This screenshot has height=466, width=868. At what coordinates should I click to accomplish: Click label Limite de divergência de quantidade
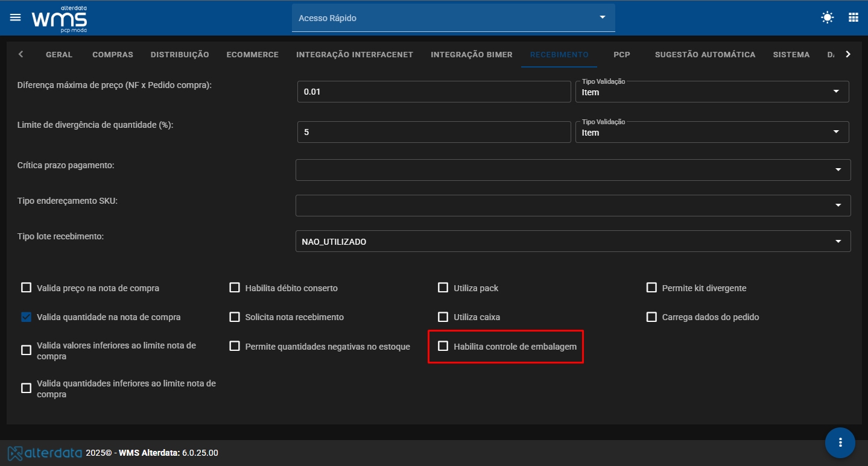(x=95, y=125)
